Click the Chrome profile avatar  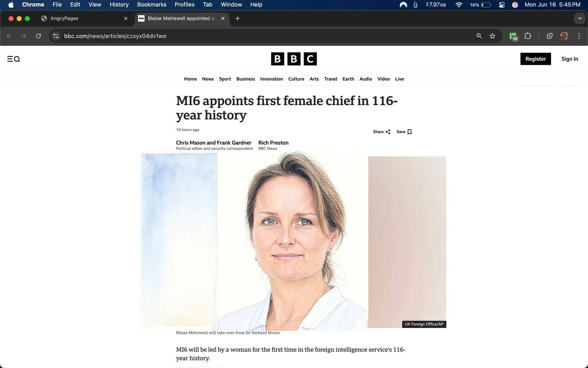(x=564, y=36)
